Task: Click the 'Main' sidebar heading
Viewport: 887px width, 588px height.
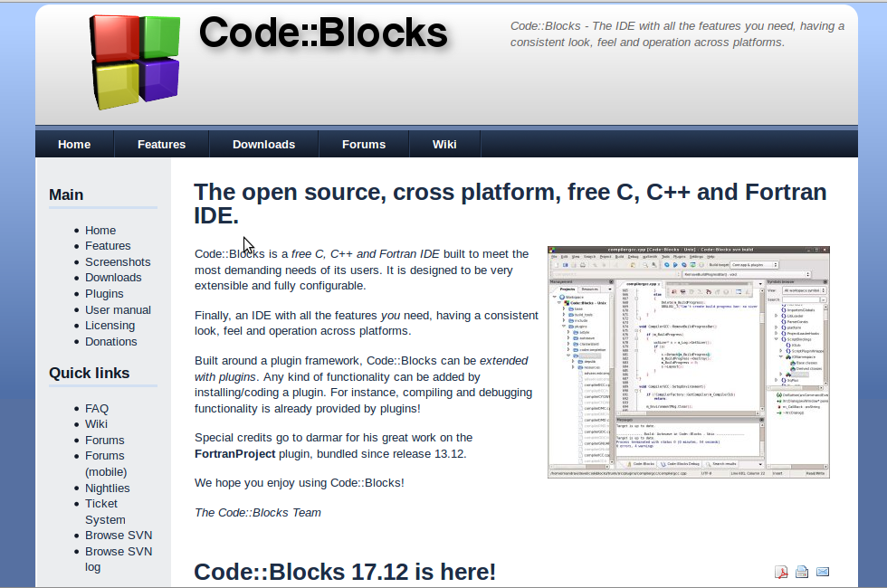Action: (x=66, y=194)
